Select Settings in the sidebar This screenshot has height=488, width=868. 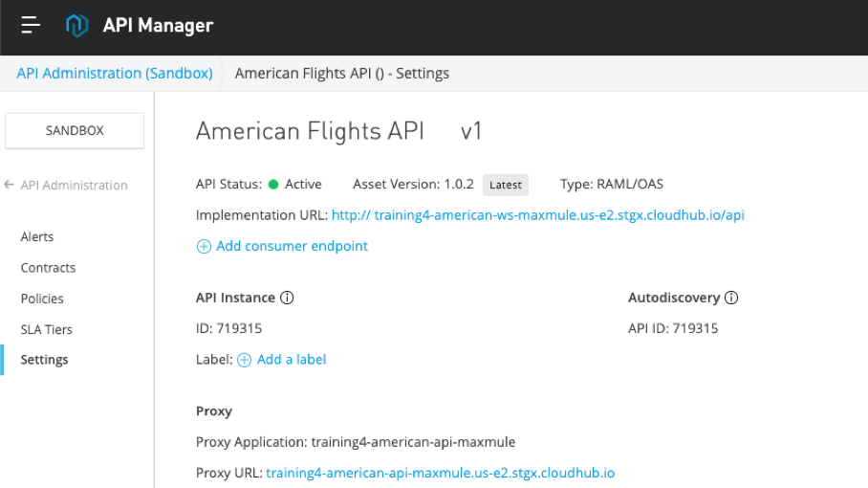pos(44,360)
